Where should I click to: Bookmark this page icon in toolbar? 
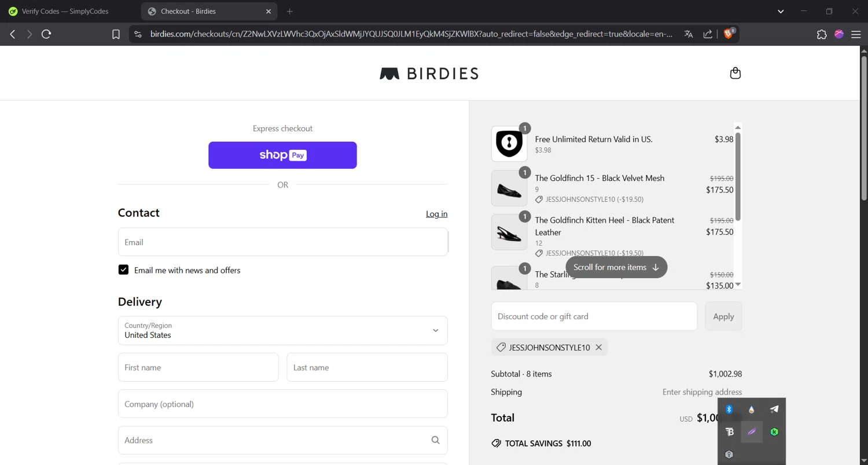point(116,34)
